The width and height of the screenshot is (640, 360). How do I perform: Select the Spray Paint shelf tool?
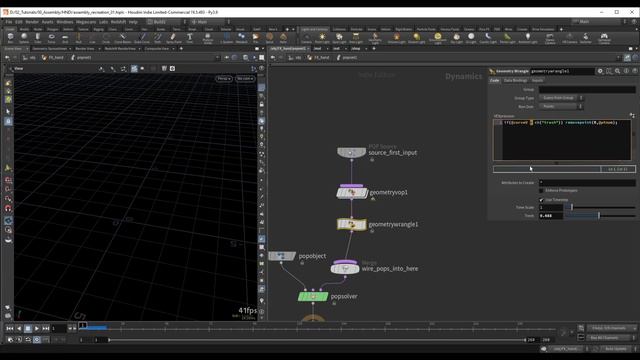[x=173, y=38]
